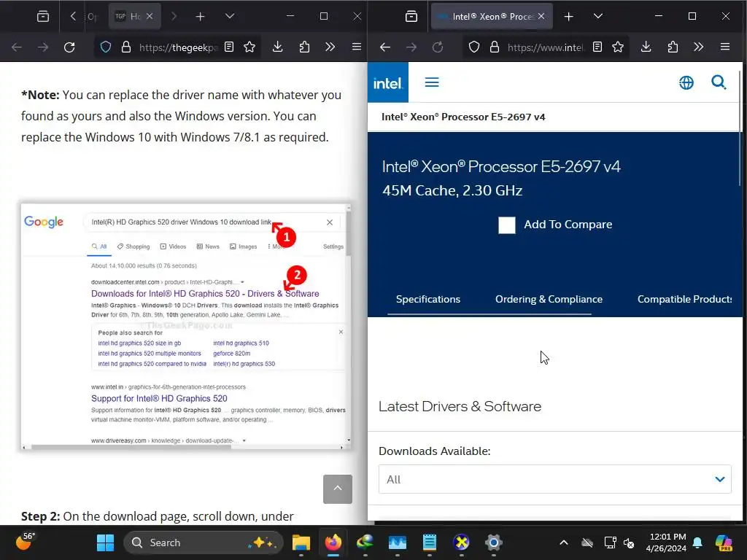List all tabs in left Firefox window
Viewport: 747px width, 560px height.
pos(230,17)
